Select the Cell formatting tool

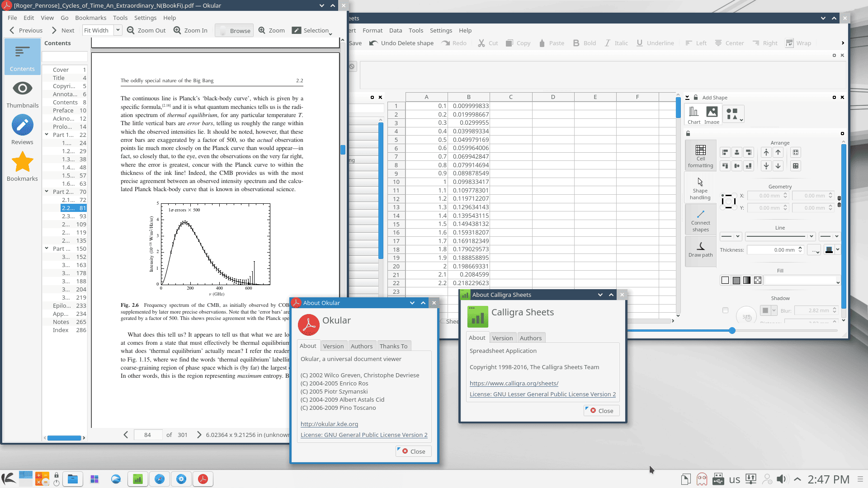(x=700, y=156)
